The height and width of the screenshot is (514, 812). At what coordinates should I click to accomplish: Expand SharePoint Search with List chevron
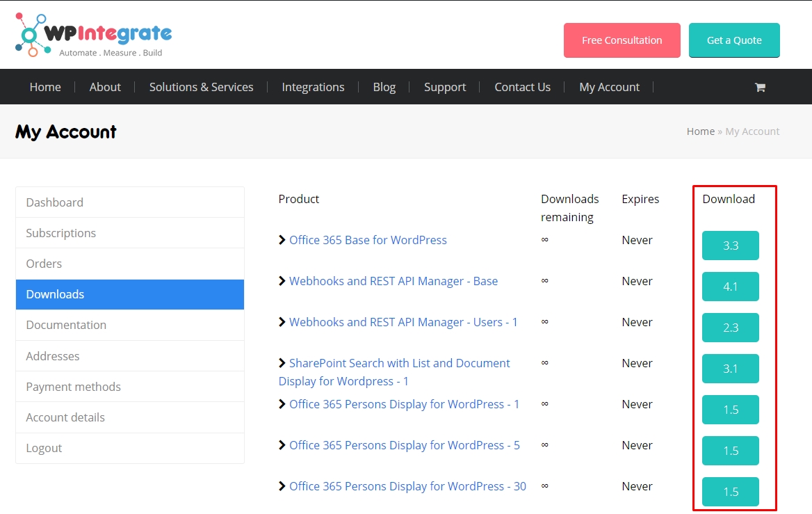pos(282,362)
